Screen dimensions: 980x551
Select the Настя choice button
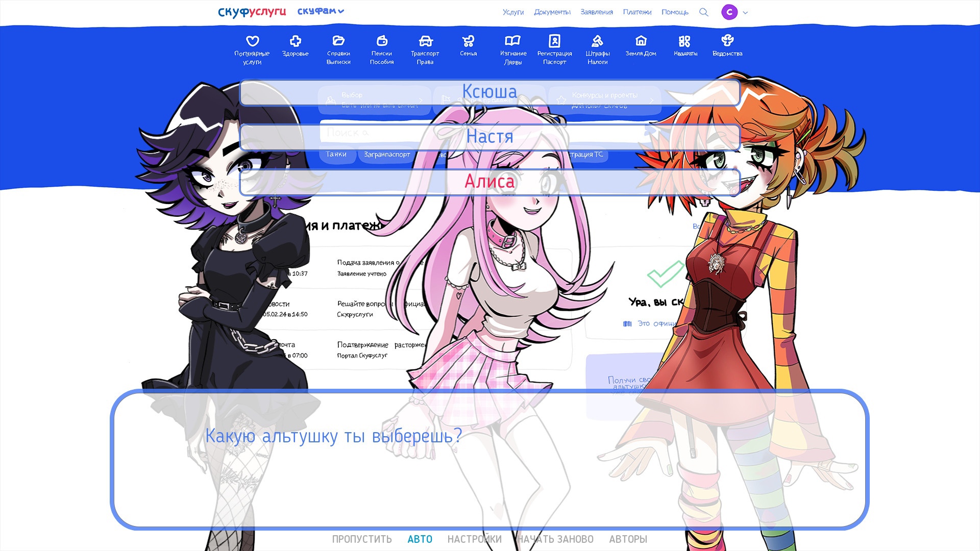pyautogui.click(x=489, y=137)
